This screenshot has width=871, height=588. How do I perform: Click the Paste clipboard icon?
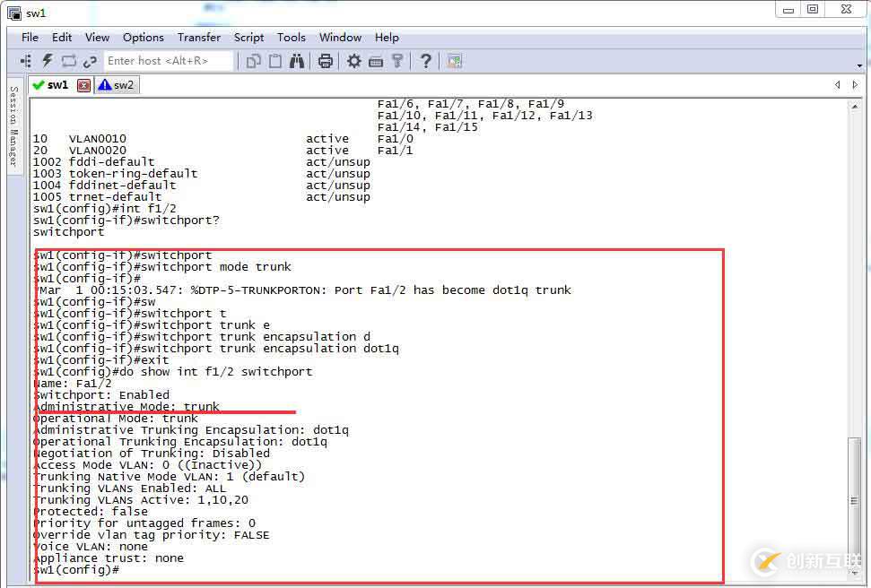275,61
